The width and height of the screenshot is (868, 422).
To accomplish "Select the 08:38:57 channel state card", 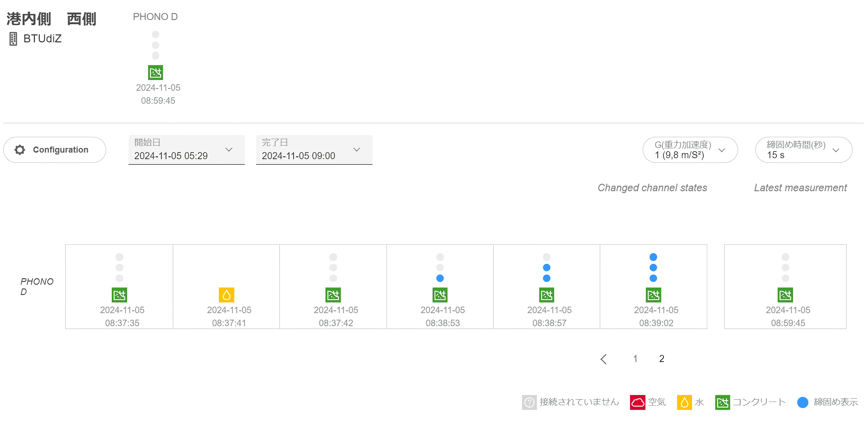I will [546, 286].
